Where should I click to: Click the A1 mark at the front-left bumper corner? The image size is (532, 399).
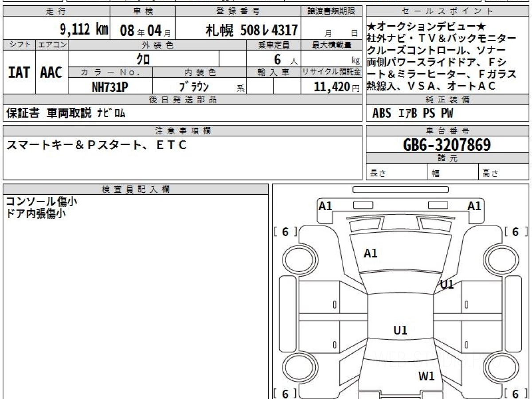(x=325, y=206)
